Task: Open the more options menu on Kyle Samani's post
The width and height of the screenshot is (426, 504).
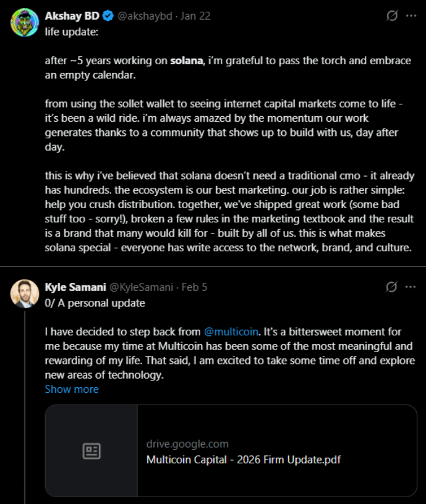Action: 411,287
